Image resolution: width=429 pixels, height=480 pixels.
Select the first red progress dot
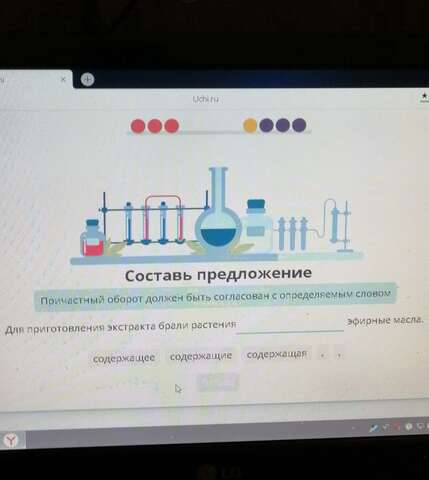coord(138,126)
